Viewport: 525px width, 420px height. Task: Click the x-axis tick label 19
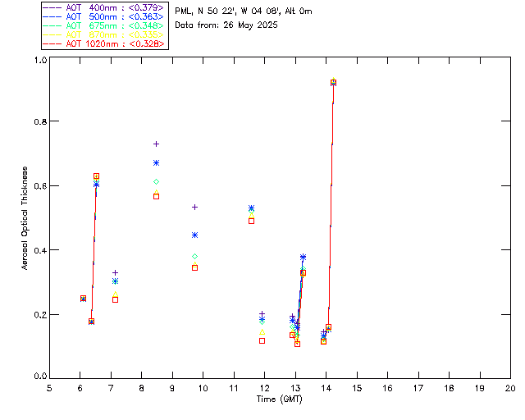click(x=480, y=388)
